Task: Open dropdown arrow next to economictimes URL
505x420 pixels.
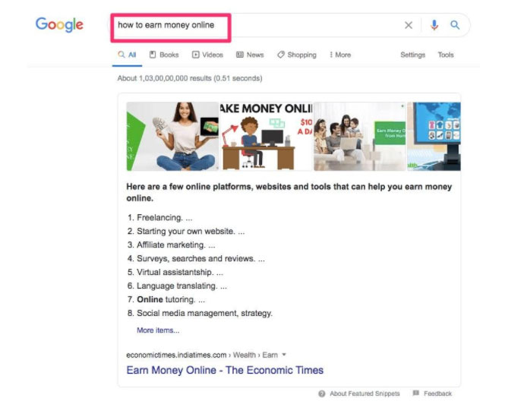Action: pyautogui.click(x=284, y=355)
